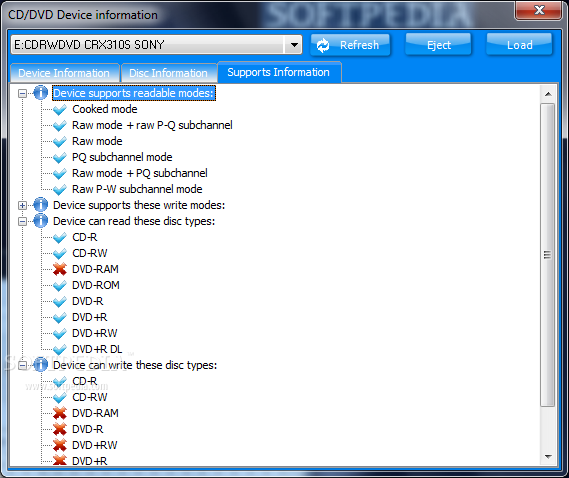This screenshot has width=569, height=478.
Task: Open the drive selection dropdown arrow
Action: [x=294, y=45]
